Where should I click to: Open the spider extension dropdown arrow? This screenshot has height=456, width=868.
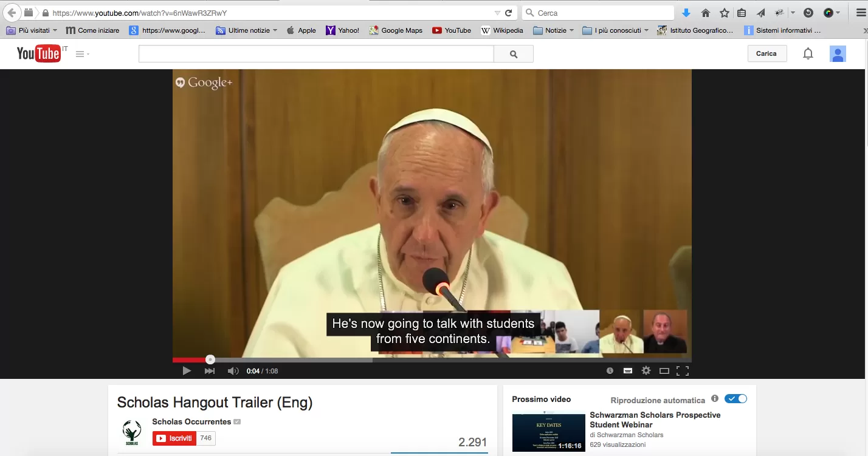tap(793, 13)
